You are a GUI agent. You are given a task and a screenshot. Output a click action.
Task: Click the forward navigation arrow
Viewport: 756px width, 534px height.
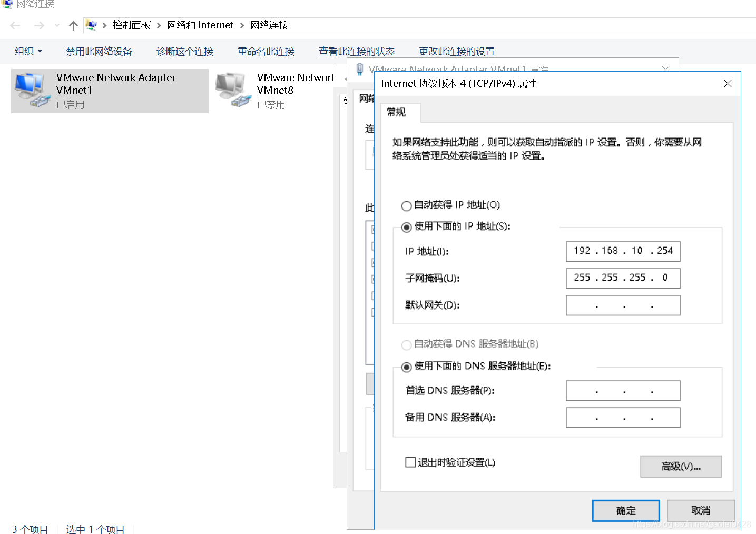(x=39, y=25)
